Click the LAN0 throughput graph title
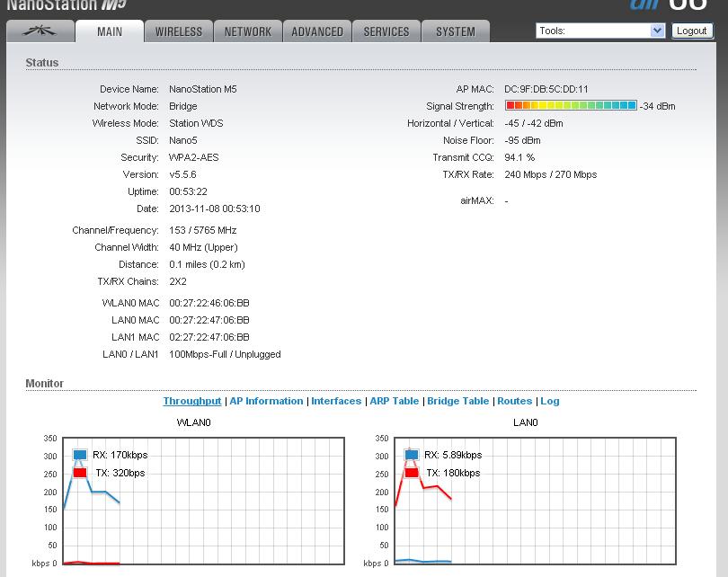 [526, 422]
